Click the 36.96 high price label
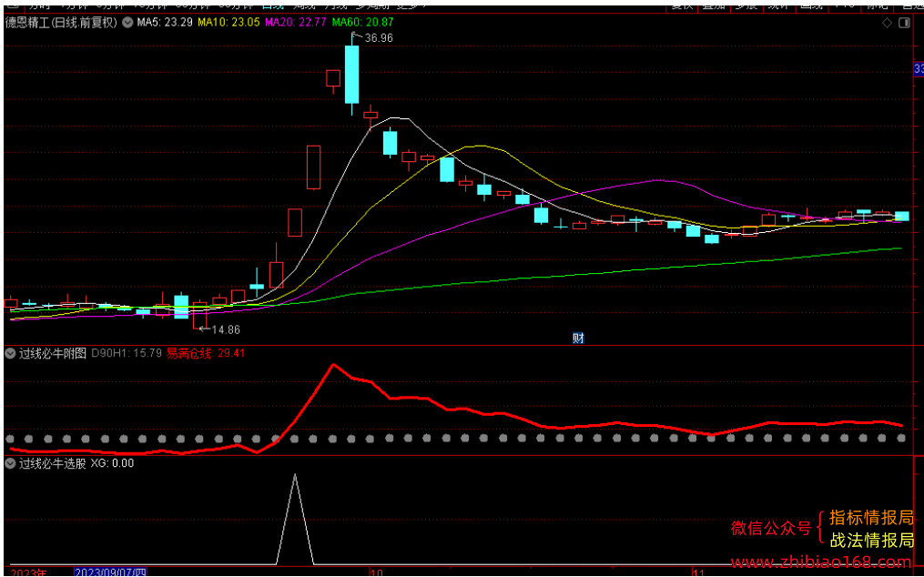The height and width of the screenshot is (577, 924). point(379,38)
